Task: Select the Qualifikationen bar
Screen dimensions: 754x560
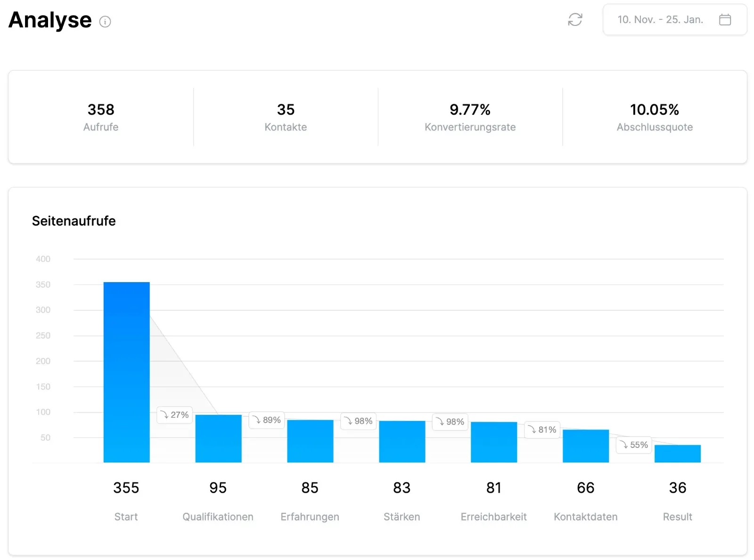Action: [x=218, y=438]
